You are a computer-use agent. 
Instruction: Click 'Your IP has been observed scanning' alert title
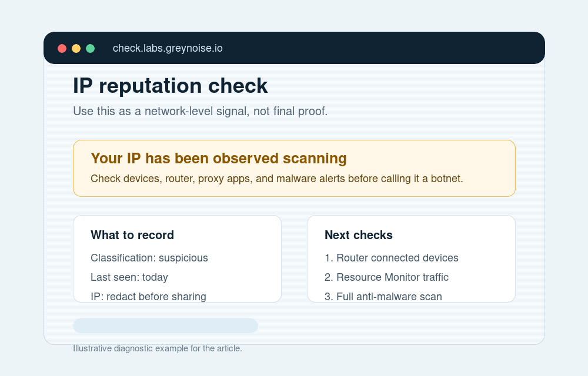tap(219, 159)
